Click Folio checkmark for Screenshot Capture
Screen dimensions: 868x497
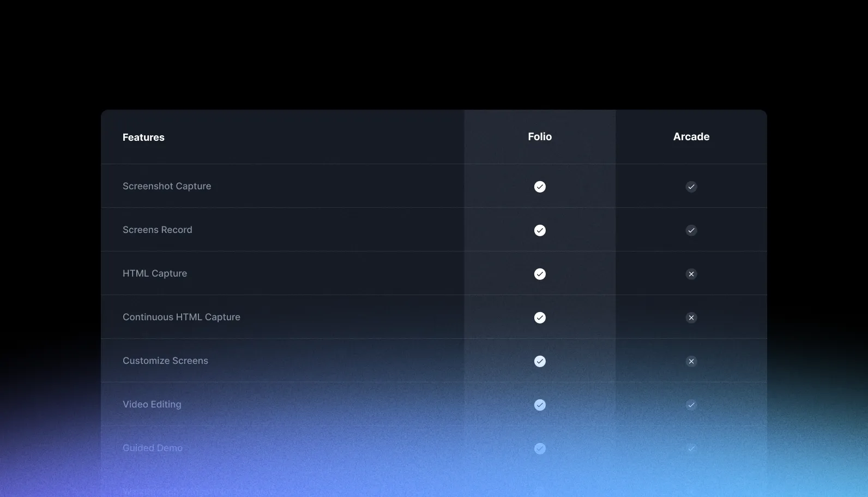coord(540,187)
